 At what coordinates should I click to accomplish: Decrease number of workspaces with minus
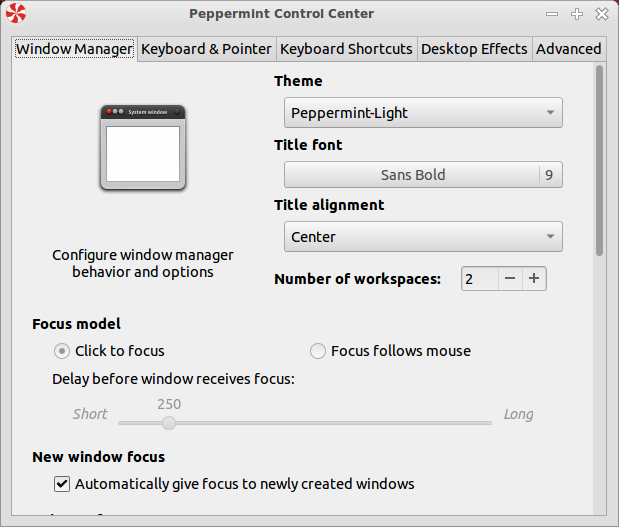pyautogui.click(x=510, y=279)
